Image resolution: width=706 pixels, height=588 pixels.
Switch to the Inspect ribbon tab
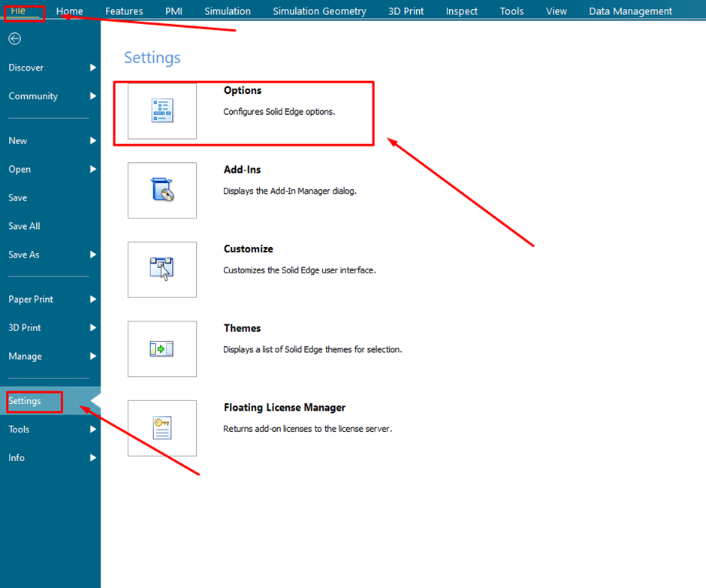(x=461, y=11)
